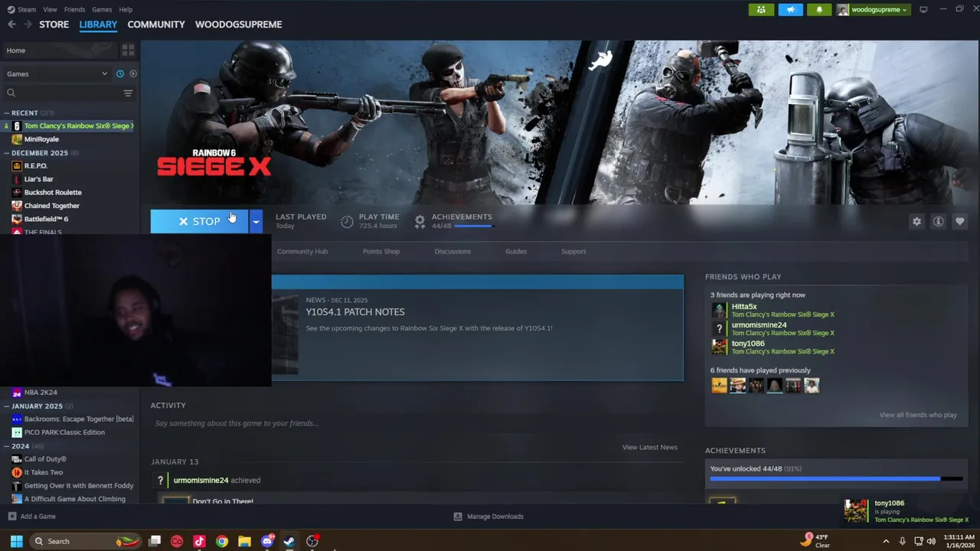Toggle the ready-to-play filter icon
Viewport: 980px width, 551px height.
tap(133, 73)
